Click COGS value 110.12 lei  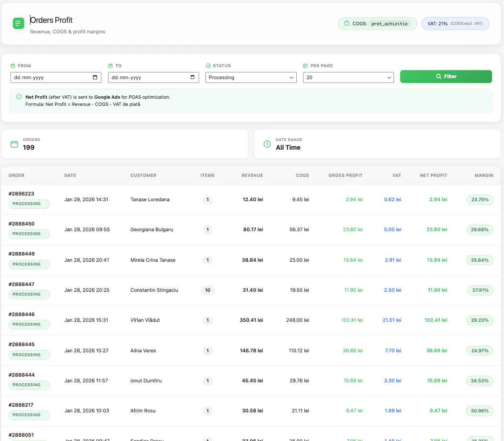299,350
